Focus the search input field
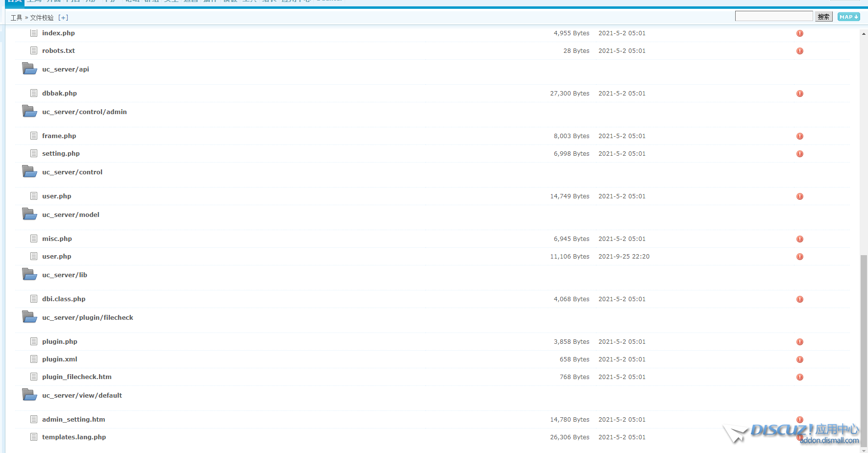The width and height of the screenshot is (868, 453). (x=773, y=16)
